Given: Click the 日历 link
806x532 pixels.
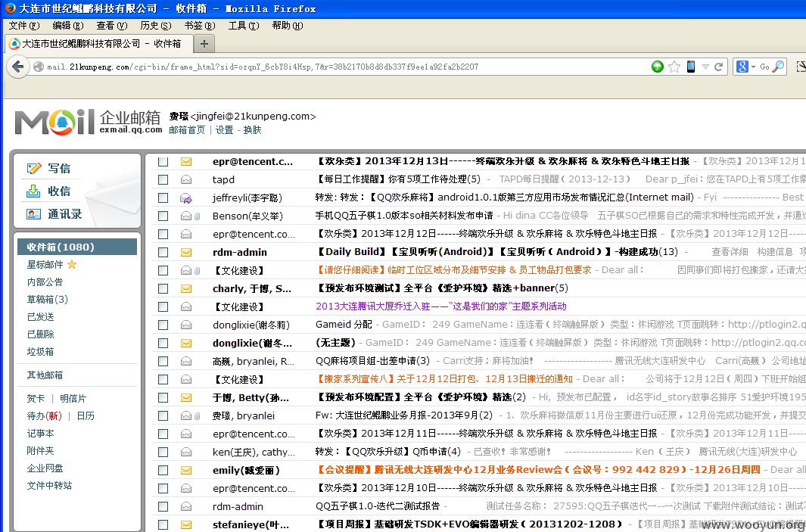Looking at the screenshot, I should [86, 415].
